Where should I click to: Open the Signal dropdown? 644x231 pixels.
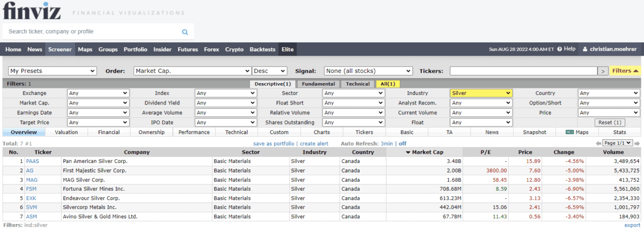point(368,71)
